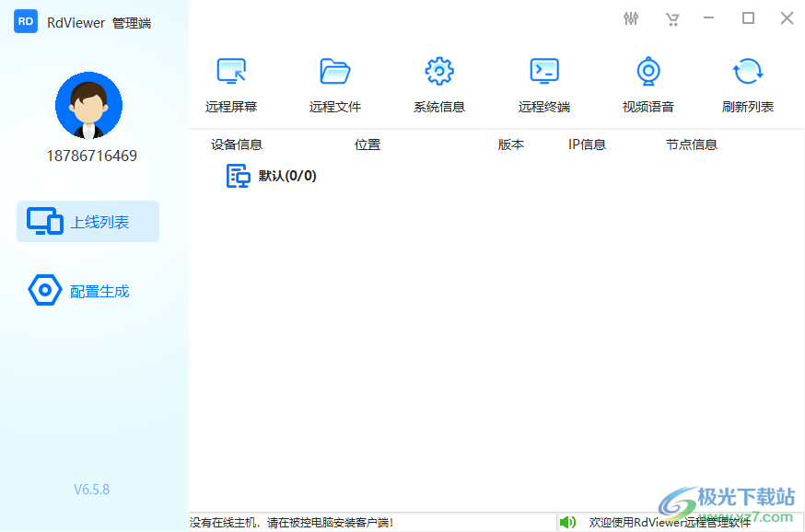The width and height of the screenshot is (805, 532).
Task: Click the 欢迎使用RdViewer welcome message
Action: click(670, 522)
